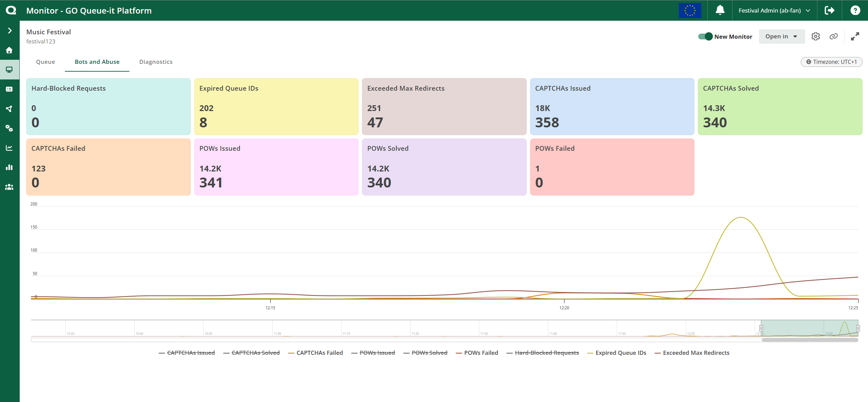Re-enable the POWs Solved legend entry
This screenshot has width=868, height=402.
[x=430, y=352]
